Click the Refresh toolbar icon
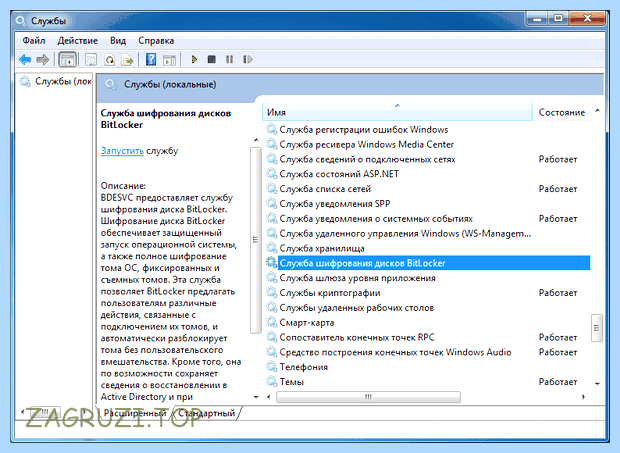This screenshot has height=453, width=620. (110, 60)
